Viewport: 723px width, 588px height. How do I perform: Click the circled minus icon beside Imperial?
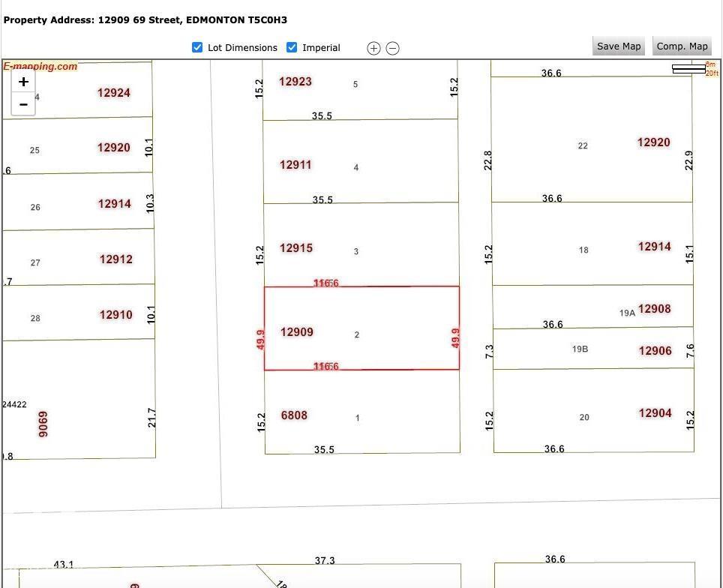[x=392, y=48]
